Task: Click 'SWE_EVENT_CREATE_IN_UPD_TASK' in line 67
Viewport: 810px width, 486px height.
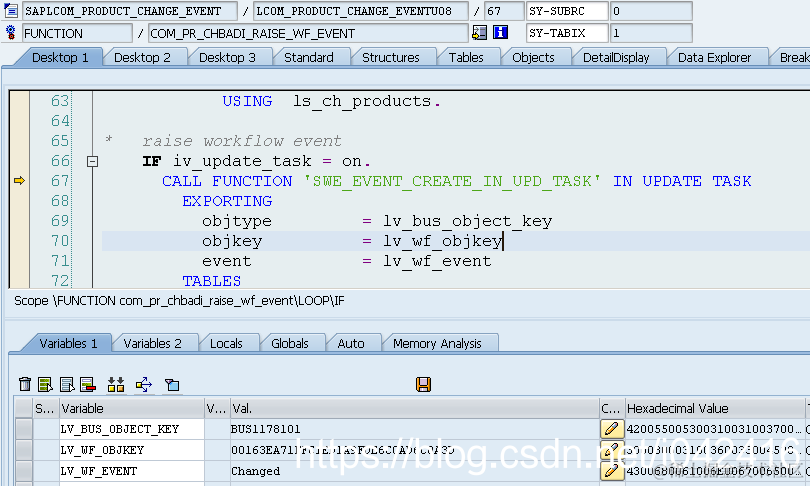Action: (x=452, y=181)
